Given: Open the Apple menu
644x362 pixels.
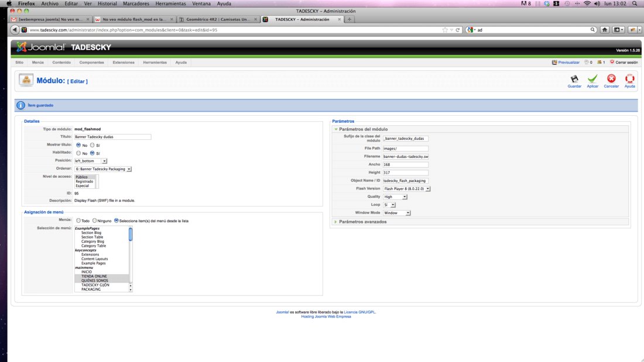Looking at the screenshot, I should [x=9, y=4].
